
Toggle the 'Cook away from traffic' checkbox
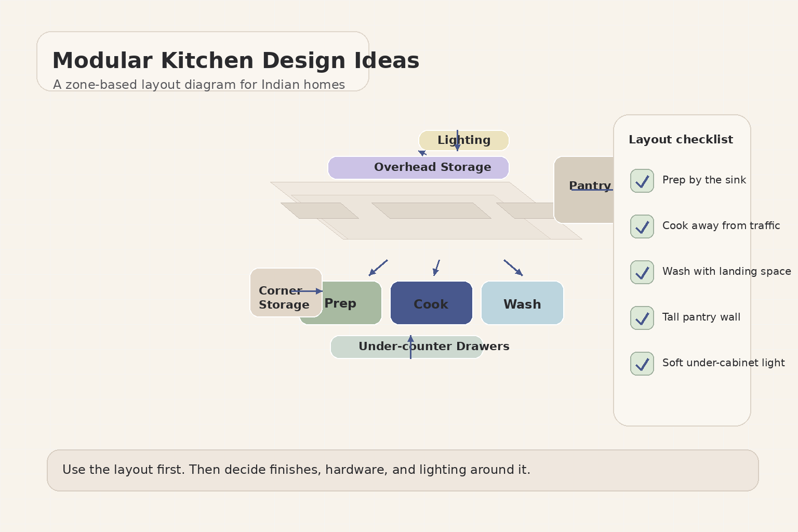(x=642, y=227)
